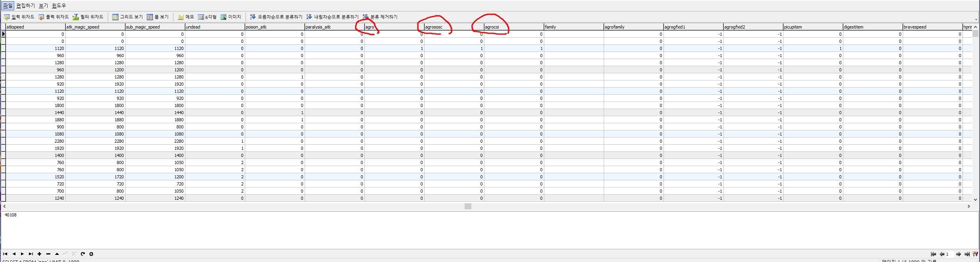Open the 파일 menu
The width and height of the screenshot is (980, 262).
click(8, 6)
